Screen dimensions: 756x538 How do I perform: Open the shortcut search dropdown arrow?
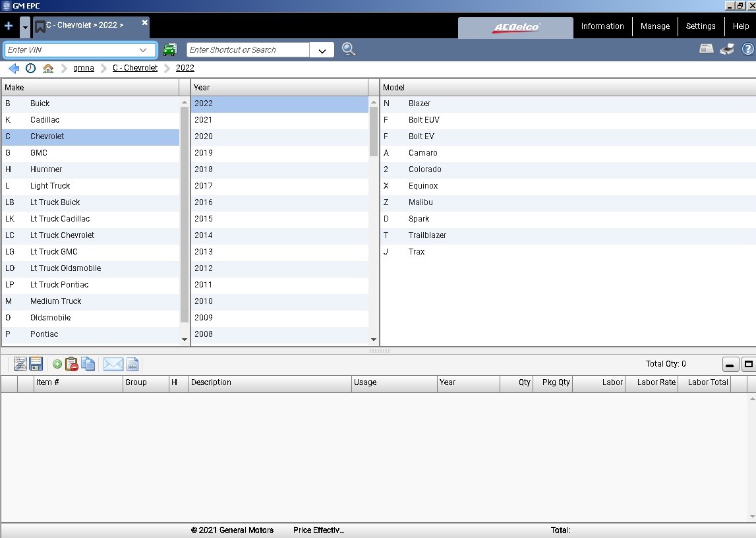[x=322, y=50]
